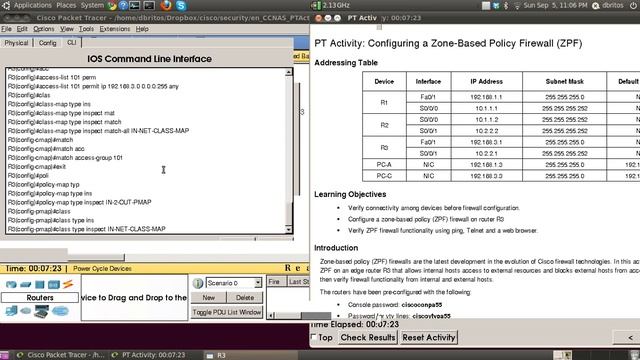Open Firefox from the top panel
This screenshot has width=640, height=360.
166,6
